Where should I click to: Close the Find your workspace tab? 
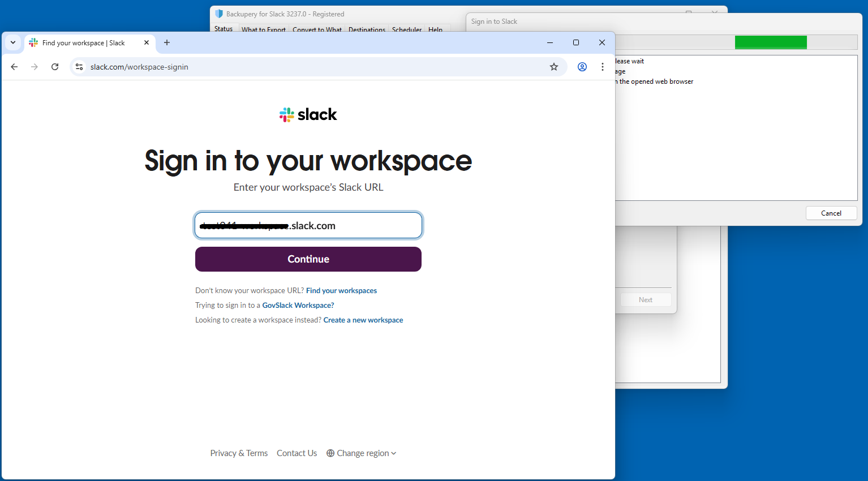[x=147, y=42]
